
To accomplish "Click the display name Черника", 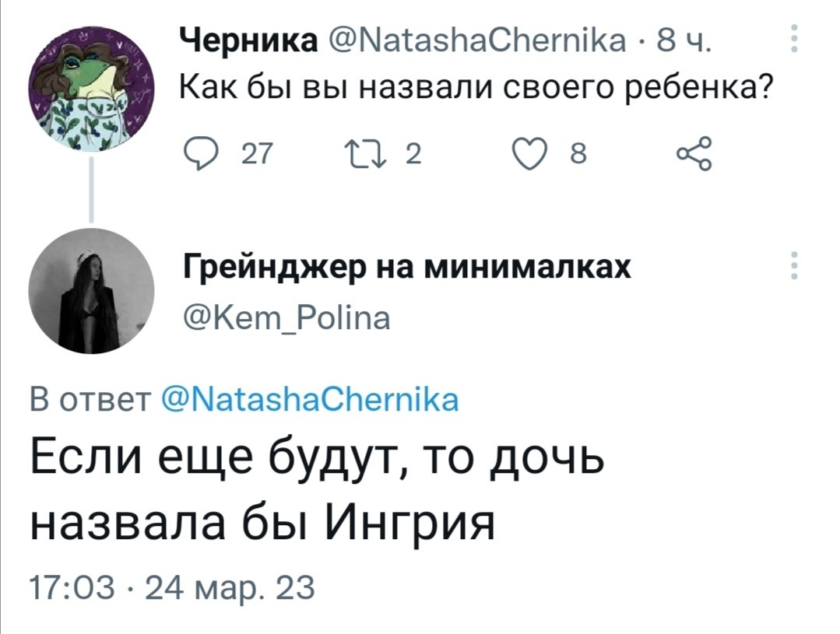I will (248, 39).
